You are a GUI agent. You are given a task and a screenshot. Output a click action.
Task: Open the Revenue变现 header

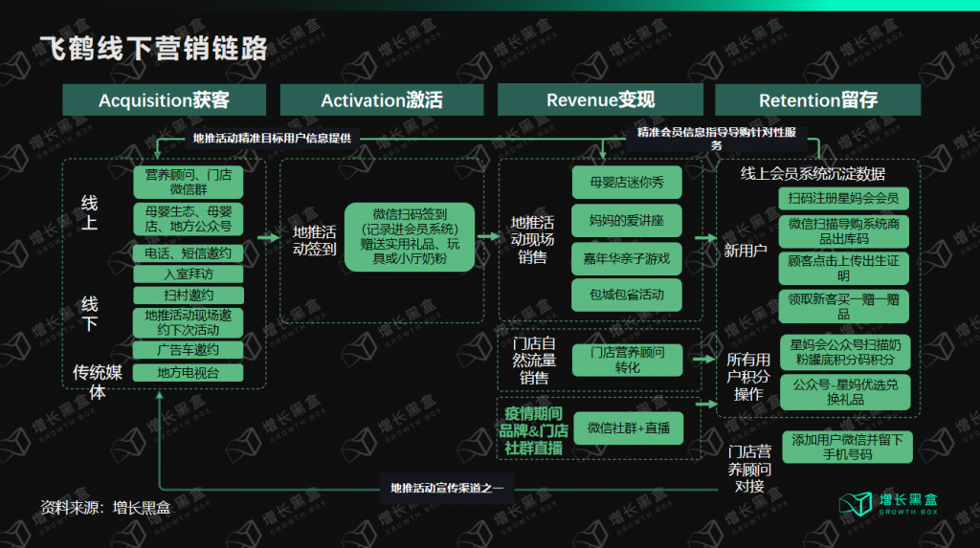pos(600,100)
